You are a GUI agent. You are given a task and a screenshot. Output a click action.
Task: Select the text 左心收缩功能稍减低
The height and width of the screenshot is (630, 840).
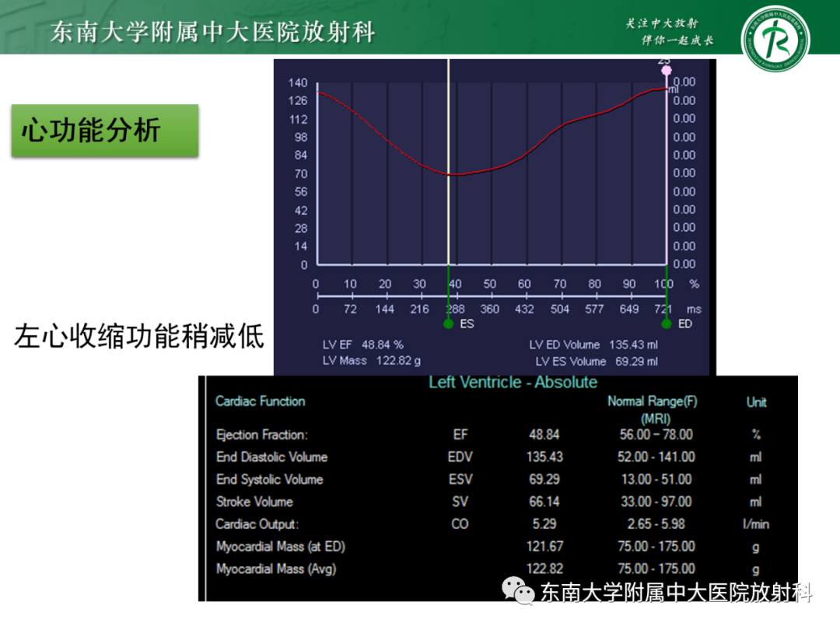pos(139,337)
